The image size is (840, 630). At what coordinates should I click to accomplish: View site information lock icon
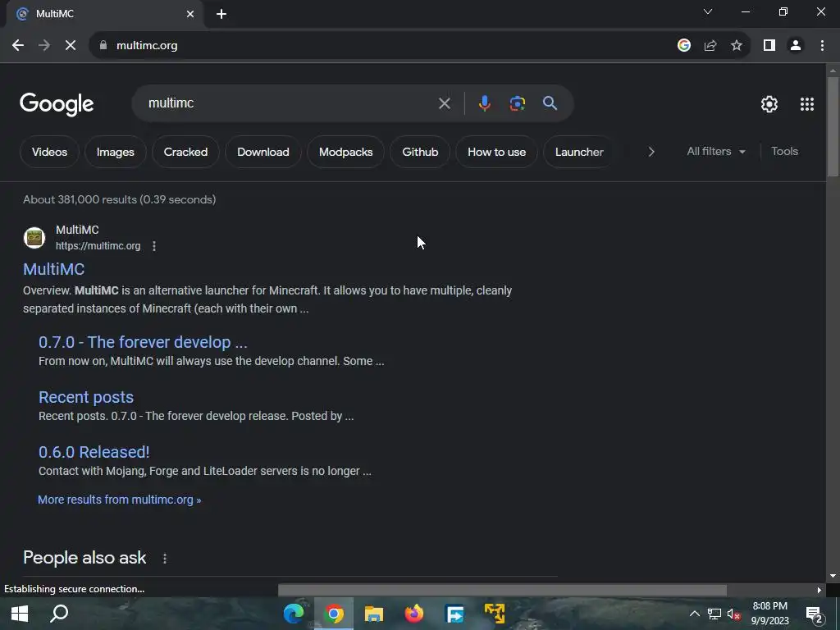coord(103,46)
